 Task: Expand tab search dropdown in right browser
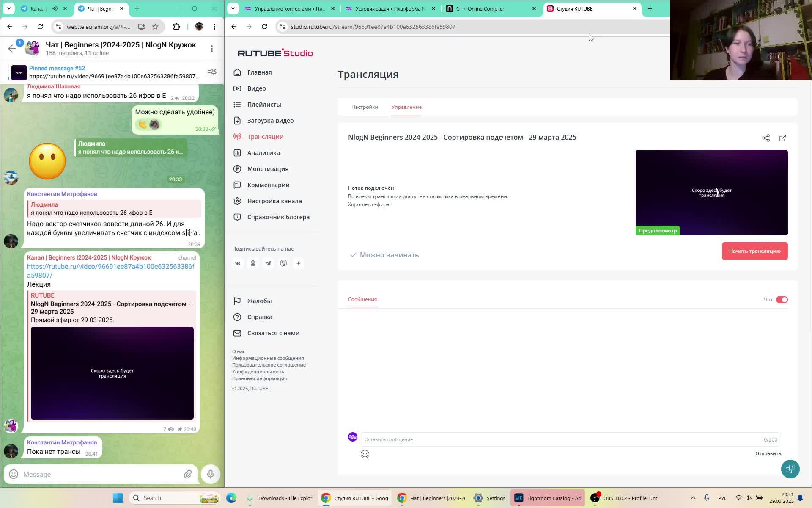[x=233, y=8]
